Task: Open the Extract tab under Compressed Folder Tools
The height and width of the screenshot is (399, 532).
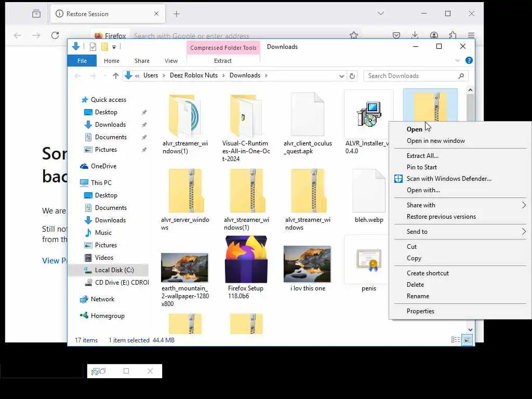Action: coord(222,61)
